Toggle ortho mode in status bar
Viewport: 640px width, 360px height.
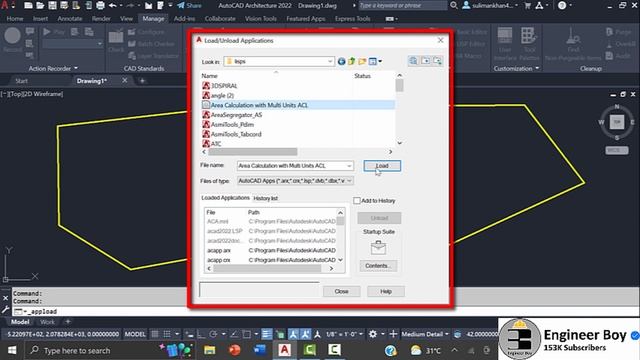[201, 334]
